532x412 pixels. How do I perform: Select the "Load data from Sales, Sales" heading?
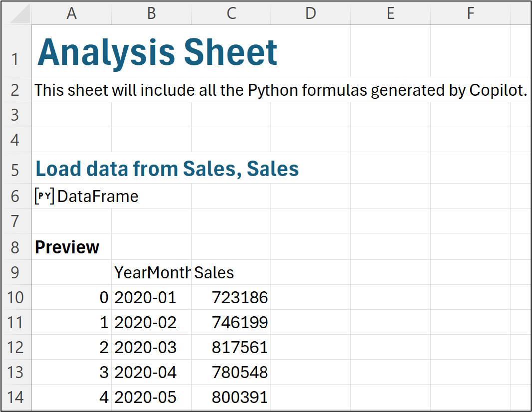167,169
